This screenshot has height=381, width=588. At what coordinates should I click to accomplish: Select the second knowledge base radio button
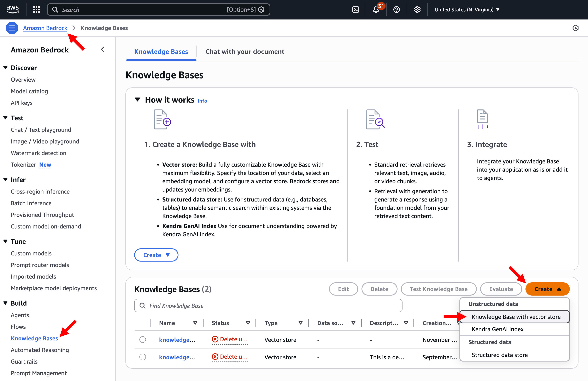[143, 357]
